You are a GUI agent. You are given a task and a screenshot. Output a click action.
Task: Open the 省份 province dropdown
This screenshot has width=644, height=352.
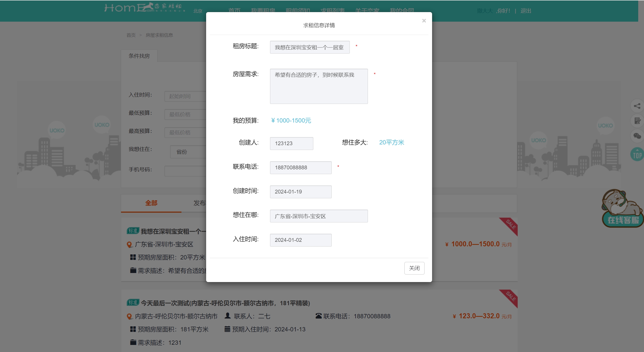(x=187, y=152)
